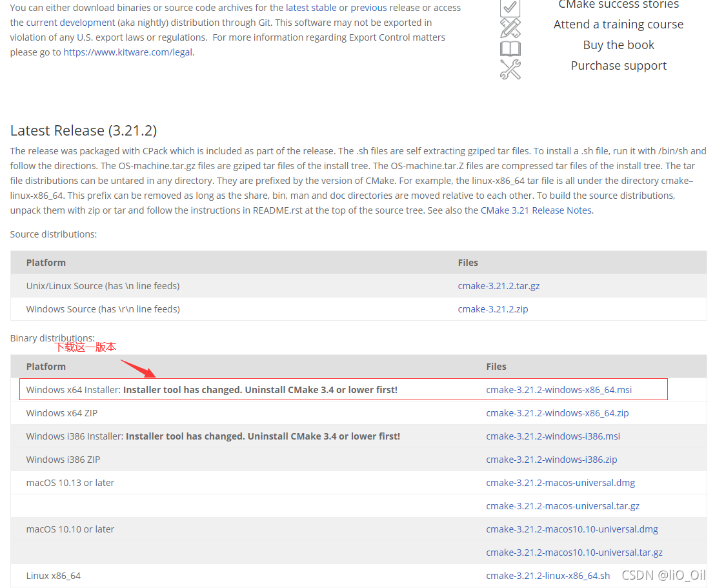The height and width of the screenshot is (588, 715).
Task: Click the macOS 10.13 or later cell
Action: point(70,483)
